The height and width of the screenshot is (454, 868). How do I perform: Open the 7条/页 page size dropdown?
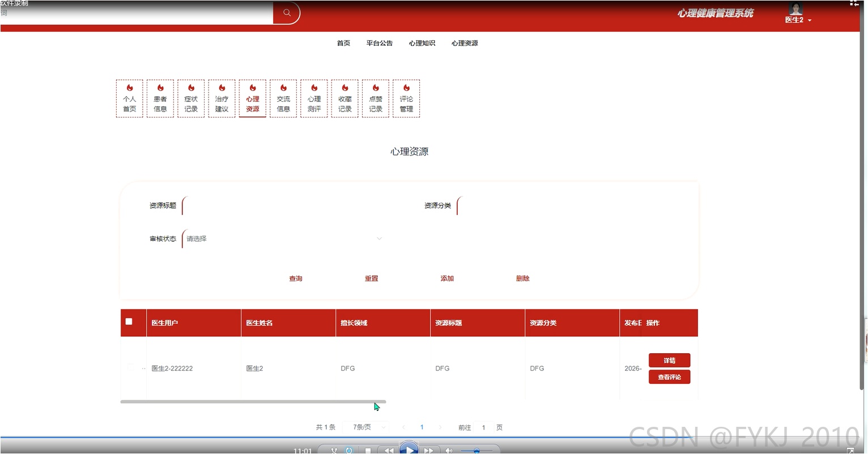pos(367,427)
